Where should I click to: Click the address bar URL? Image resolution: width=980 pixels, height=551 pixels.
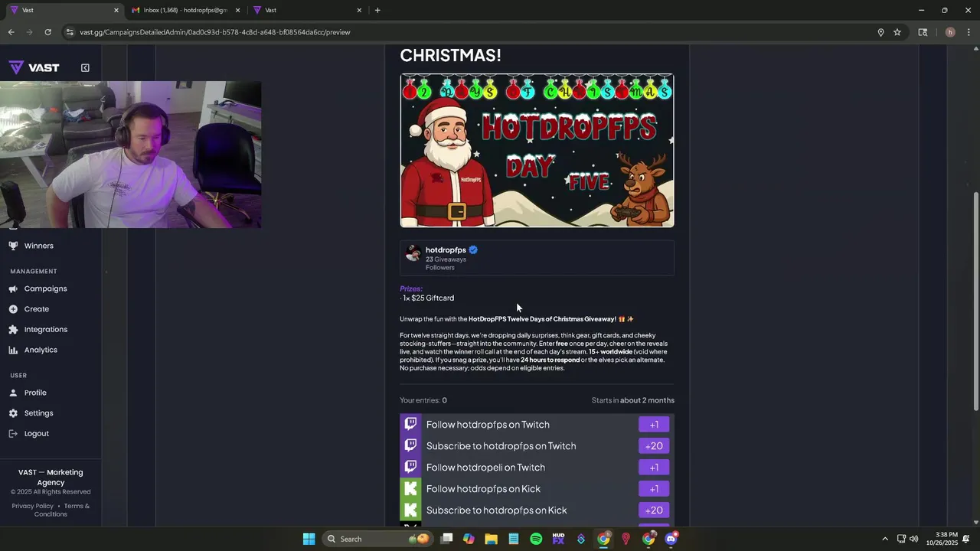[215, 32]
